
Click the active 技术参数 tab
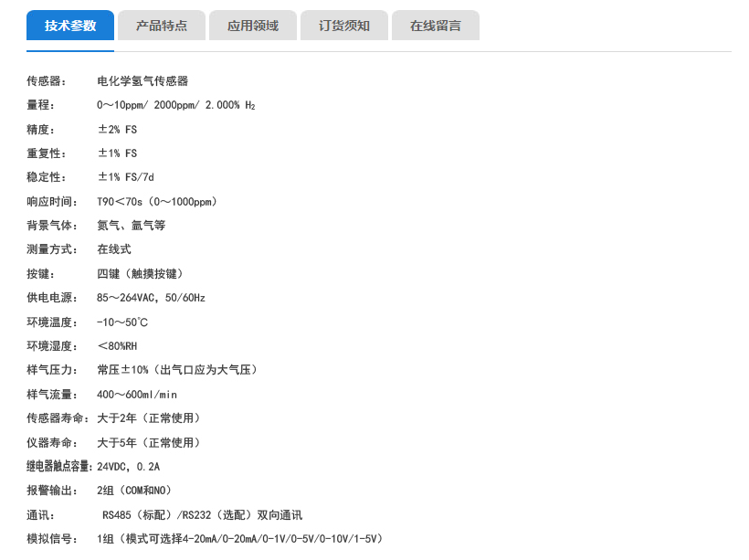pos(69,26)
